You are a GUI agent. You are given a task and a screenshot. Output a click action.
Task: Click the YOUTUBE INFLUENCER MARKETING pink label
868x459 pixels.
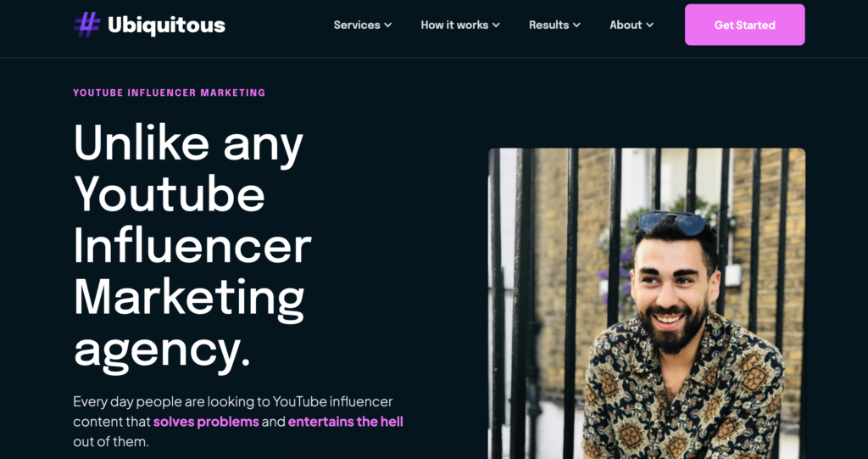point(170,92)
